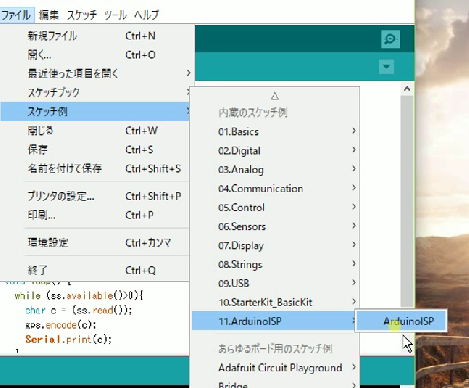Click the editor vertical scrollbar thumb
Image resolution: width=469 pixels, height=388 pixels.
click(x=407, y=201)
